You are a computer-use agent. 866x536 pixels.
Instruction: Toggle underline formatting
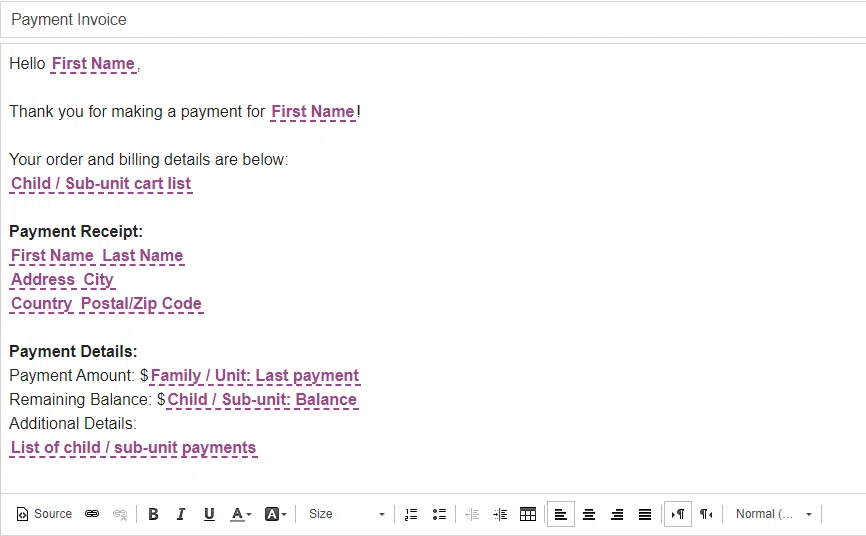click(x=209, y=514)
